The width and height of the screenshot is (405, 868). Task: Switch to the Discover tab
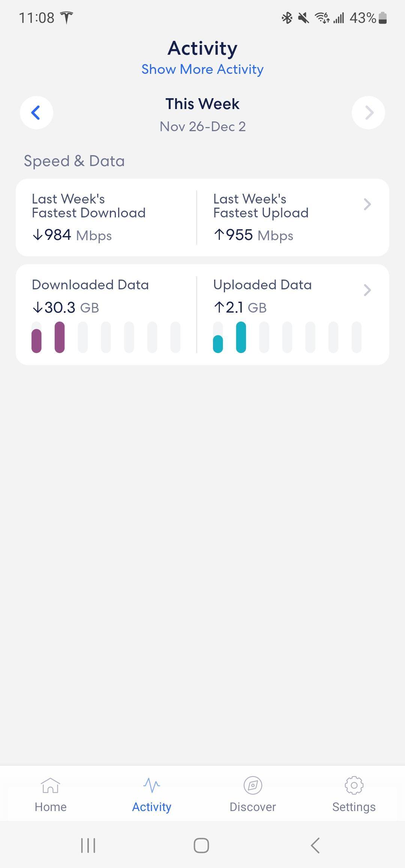(253, 795)
